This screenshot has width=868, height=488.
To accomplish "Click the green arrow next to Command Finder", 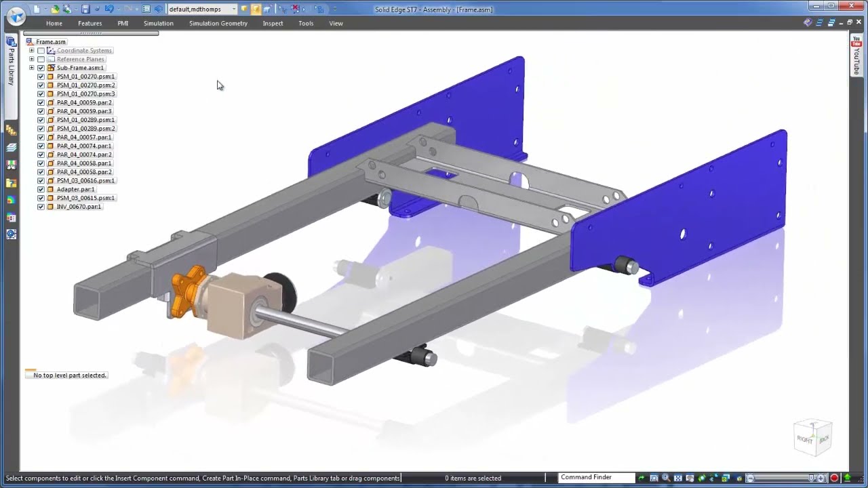I will click(x=641, y=478).
